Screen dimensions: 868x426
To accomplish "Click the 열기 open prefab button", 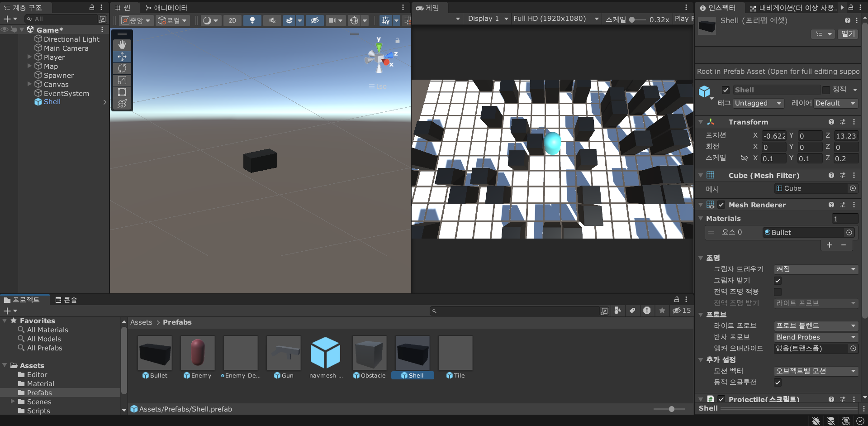I will point(848,34).
